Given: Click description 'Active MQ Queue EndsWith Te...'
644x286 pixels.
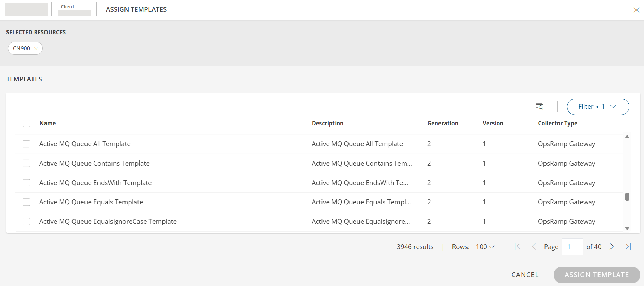Looking at the screenshot, I should pyautogui.click(x=360, y=183).
